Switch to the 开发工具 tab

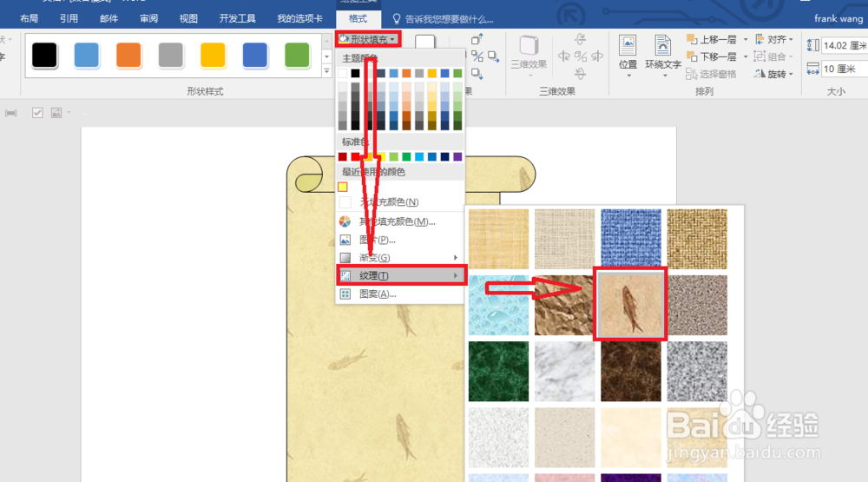237,19
